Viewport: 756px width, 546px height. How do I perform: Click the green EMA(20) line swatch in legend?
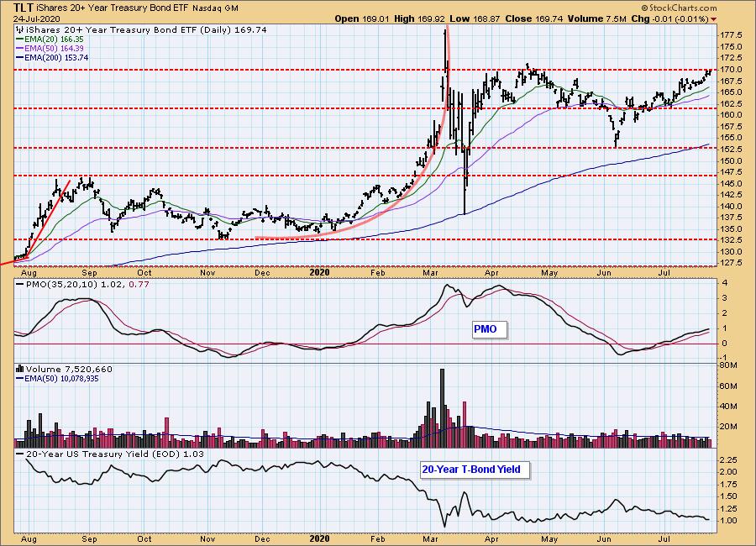(20, 39)
